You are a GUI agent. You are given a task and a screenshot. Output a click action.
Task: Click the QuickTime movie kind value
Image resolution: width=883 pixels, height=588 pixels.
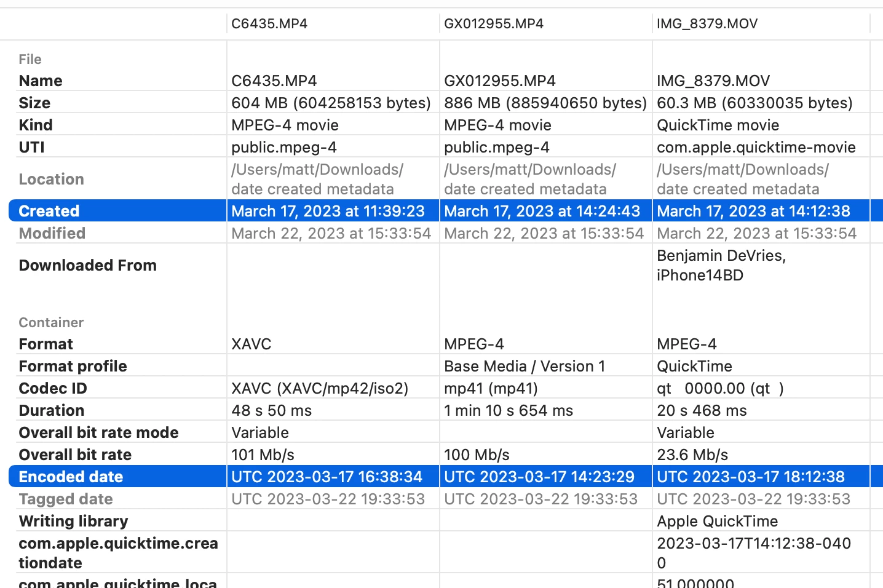[x=718, y=125]
